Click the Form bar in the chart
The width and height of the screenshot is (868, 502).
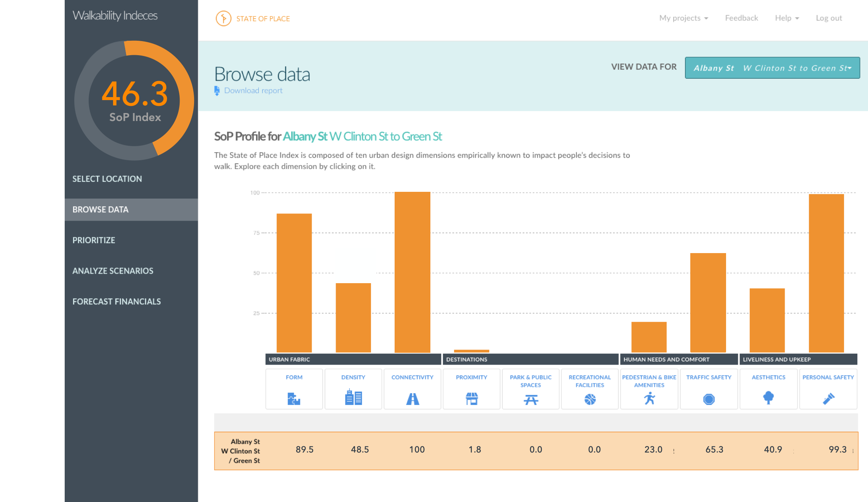(x=294, y=283)
